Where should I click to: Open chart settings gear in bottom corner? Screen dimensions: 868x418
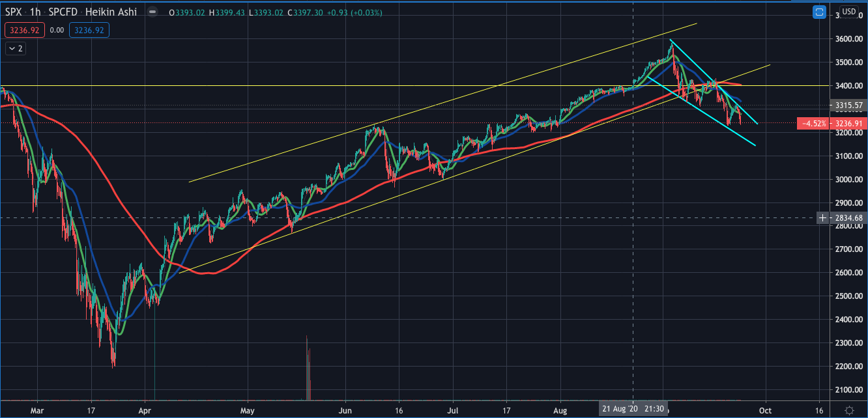pos(849,410)
